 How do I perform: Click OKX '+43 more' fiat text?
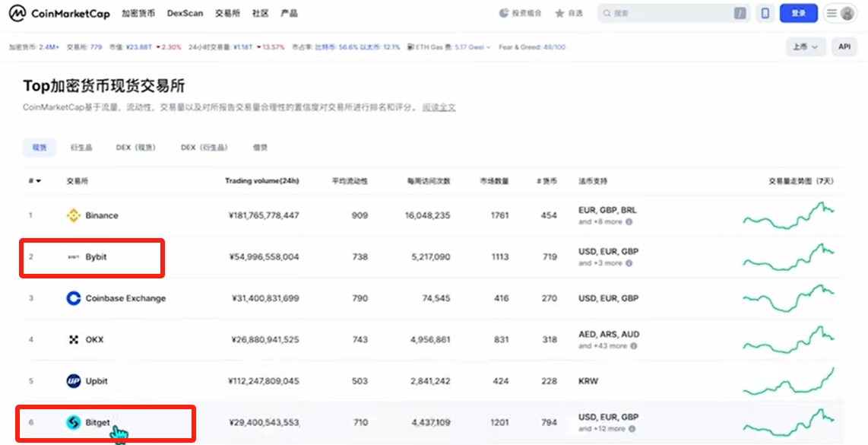[603, 346]
